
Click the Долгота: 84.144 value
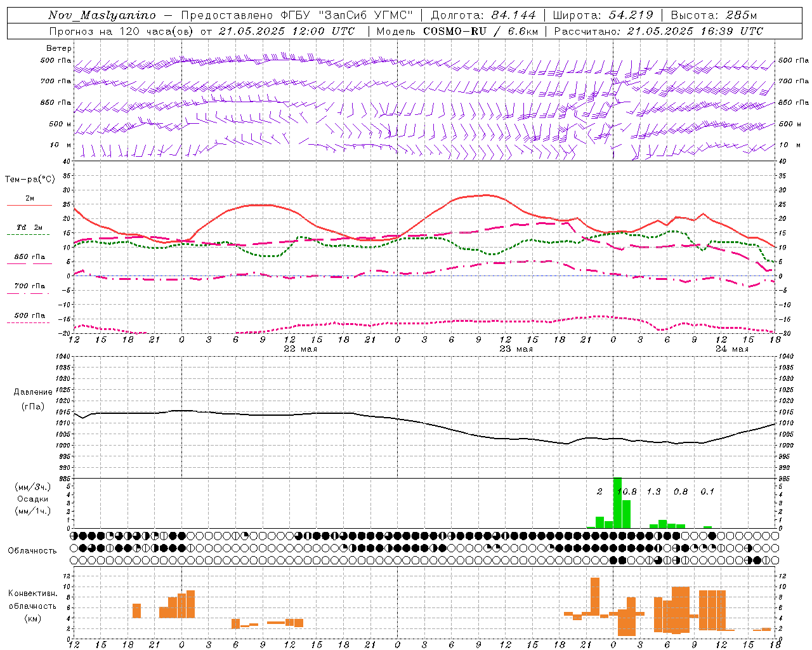pyautogui.click(x=483, y=15)
